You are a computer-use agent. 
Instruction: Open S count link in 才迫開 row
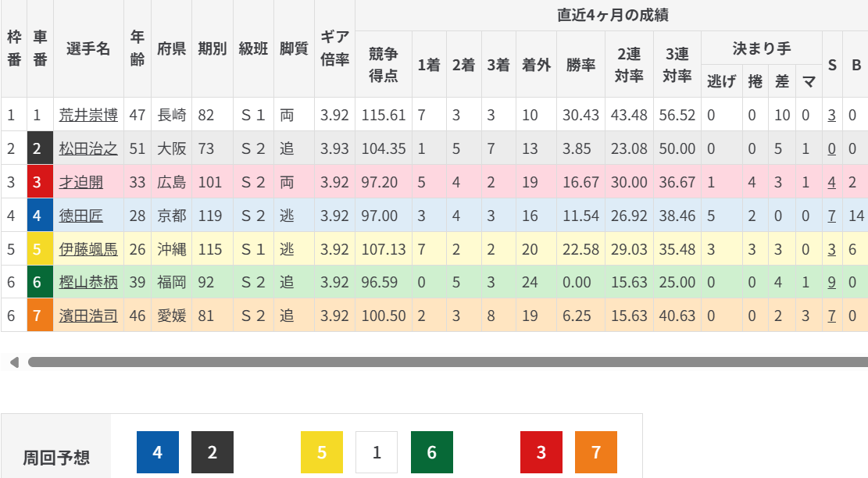coord(832,182)
